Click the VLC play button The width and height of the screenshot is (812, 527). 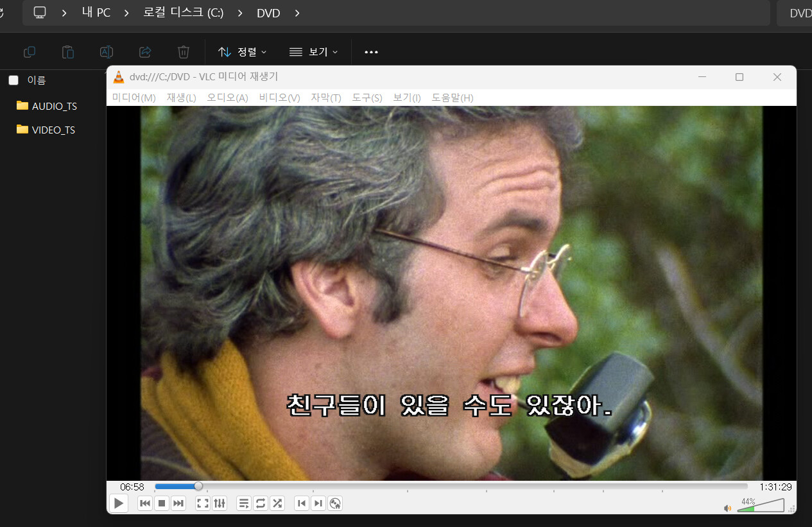point(119,503)
